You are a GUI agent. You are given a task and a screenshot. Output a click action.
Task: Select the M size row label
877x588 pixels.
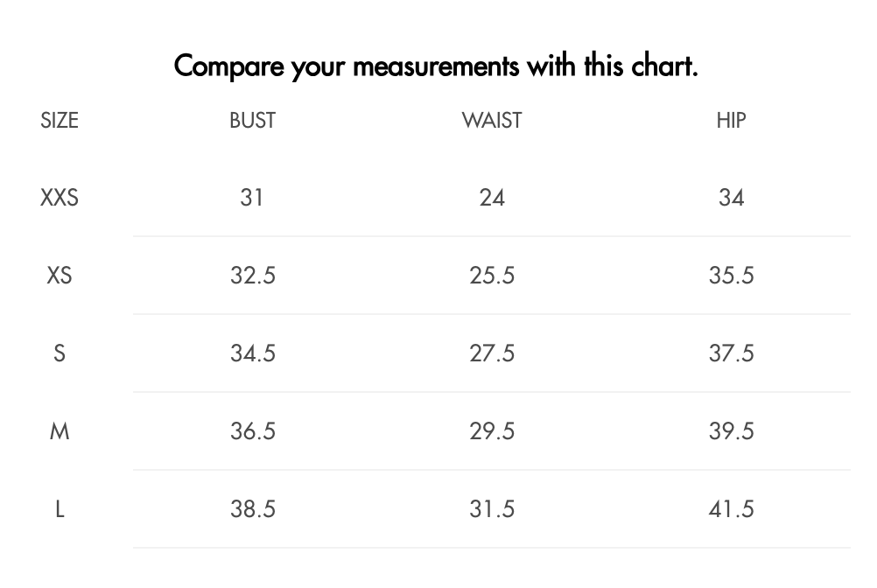click(x=60, y=431)
